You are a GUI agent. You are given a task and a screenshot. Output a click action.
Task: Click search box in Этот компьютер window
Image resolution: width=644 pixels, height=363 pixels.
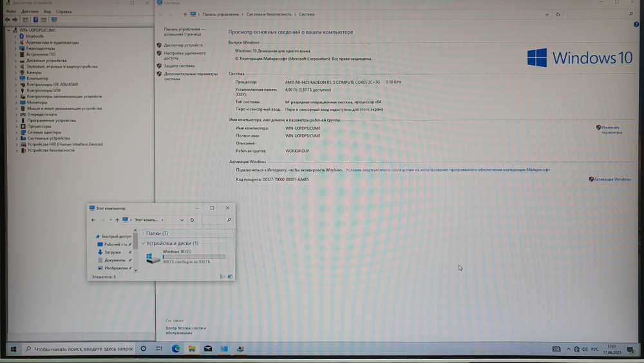coord(217,220)
